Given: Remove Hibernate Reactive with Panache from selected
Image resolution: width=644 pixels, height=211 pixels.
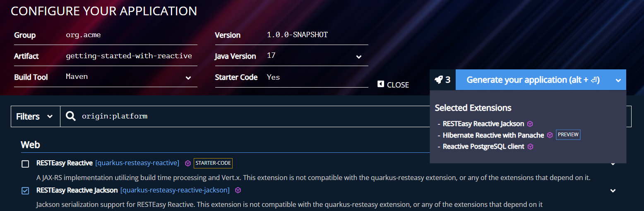Looking at the screenshot, I should pyautogui.click(x=493, y=135).
